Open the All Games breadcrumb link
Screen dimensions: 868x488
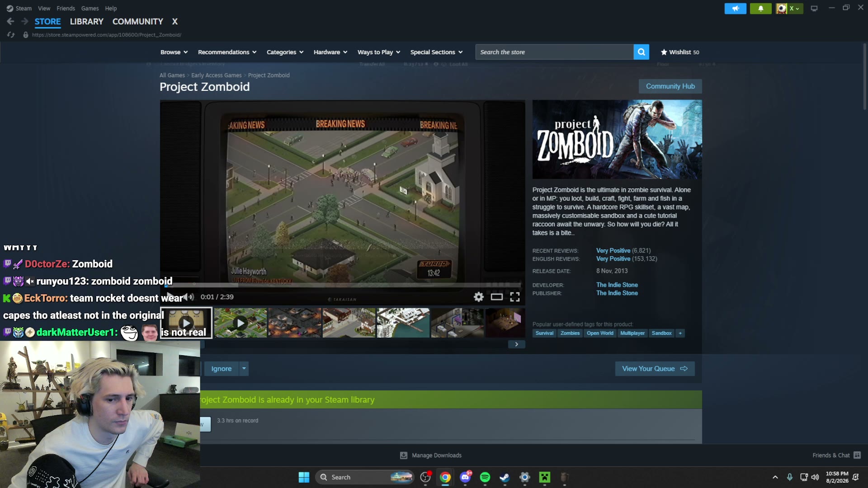click(172, 75)
